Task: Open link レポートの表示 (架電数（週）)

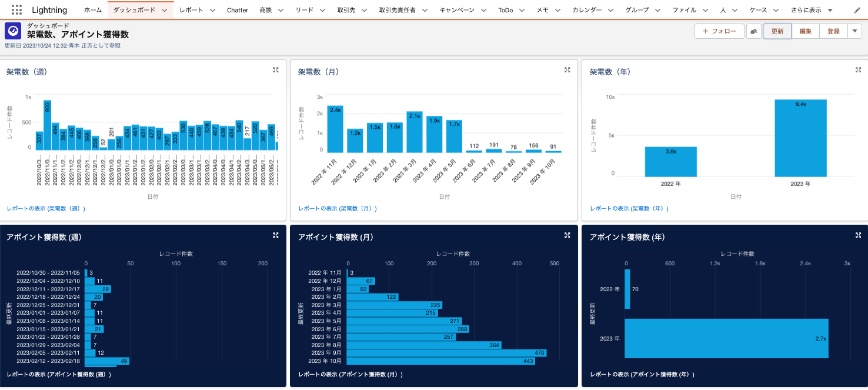Action: tap(46, 208)
